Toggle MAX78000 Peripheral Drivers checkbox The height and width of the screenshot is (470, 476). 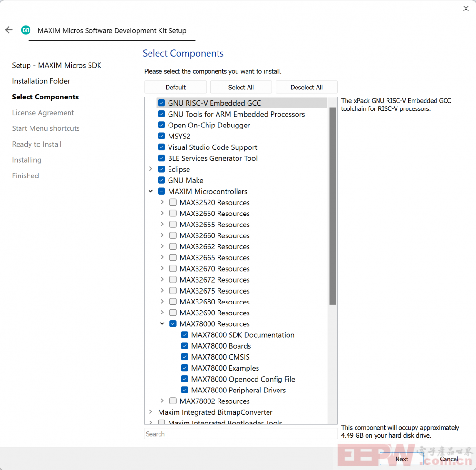click(x=185, y=390)
